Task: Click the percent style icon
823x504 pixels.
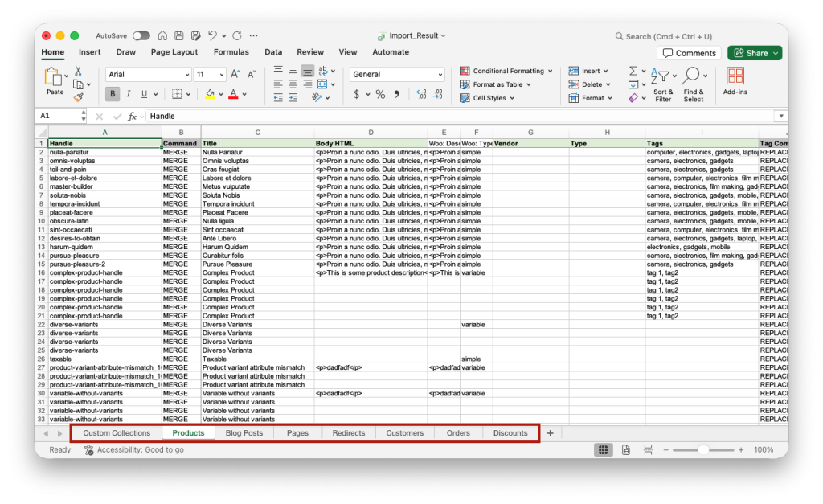Action: point(380,94)
